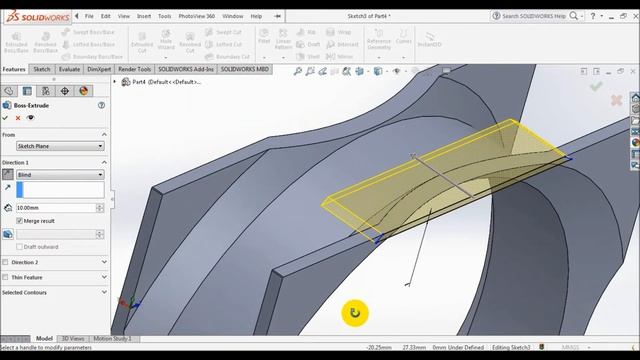The height and width of the screenshot is (360, 640).
Task: Click direction of extrusion selection box
Action: pyautogui.click(x=60, y=190)
